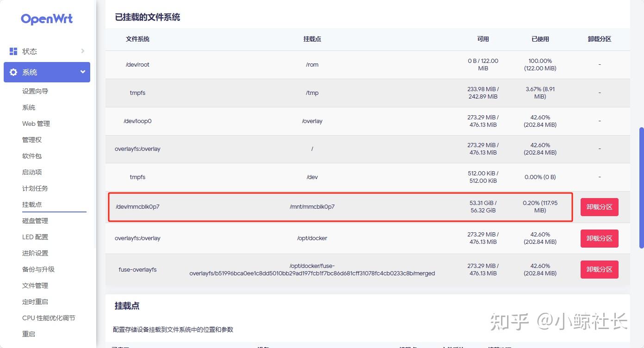644x348 pixels.
Task: Click the OpenWrt logo
Action: [x=47, y=19]
